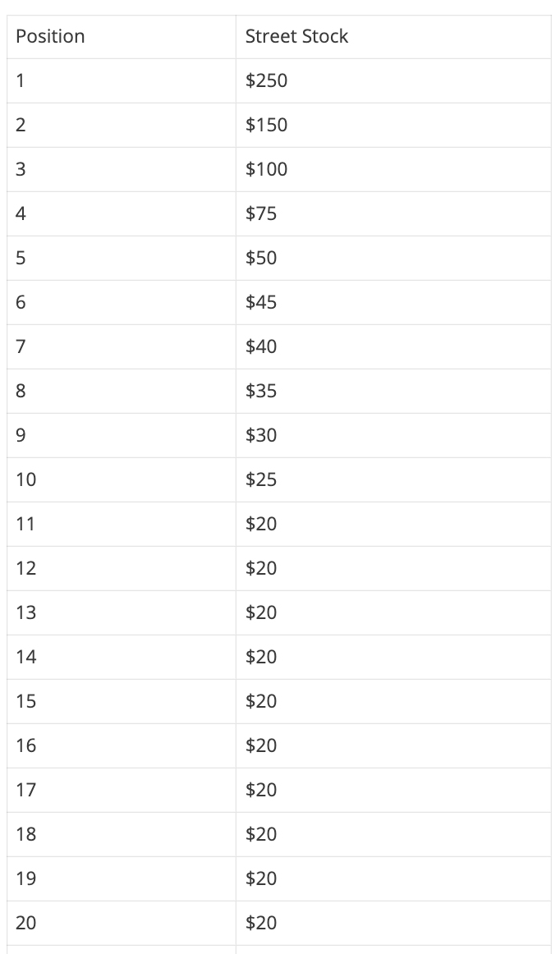Select position 13 row number
Image resolution: width=560 pixels, height=954 pixels.
click(x=122, y=613)
